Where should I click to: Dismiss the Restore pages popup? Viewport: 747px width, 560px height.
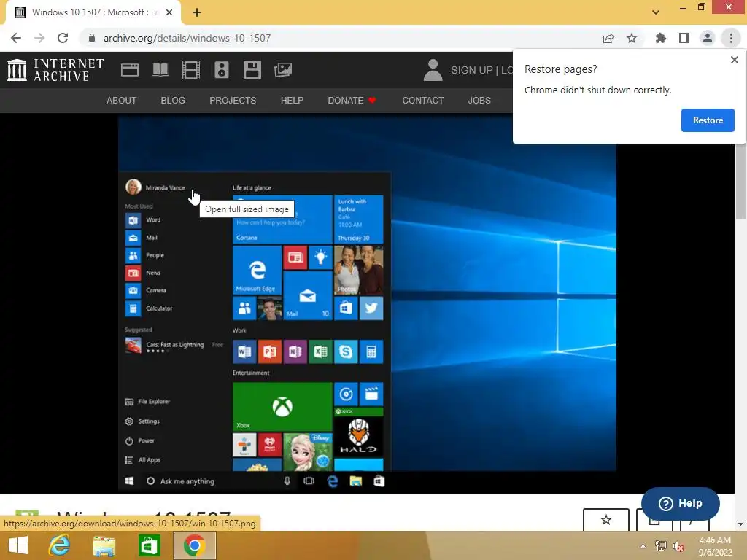coord(734,60)
